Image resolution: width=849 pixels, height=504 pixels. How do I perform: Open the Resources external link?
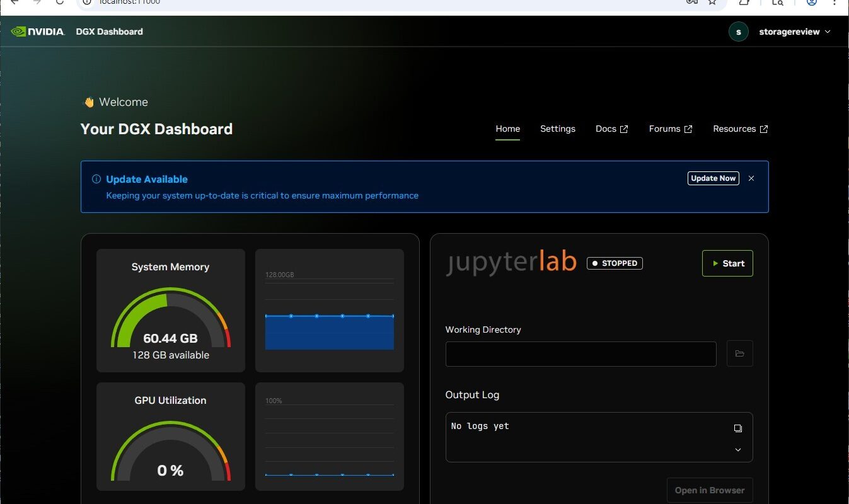[740, 129]
